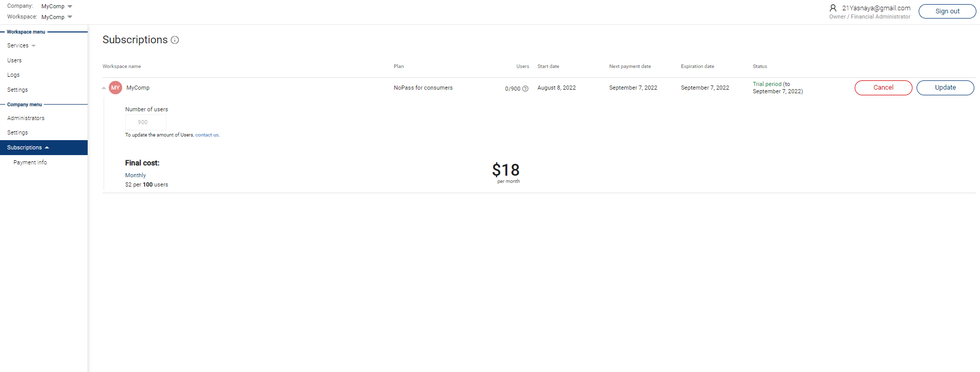This screenshot has width=980, height=372.
Task: Click the info icon beside Subscriptions heading
Action: tap(175, 40)
